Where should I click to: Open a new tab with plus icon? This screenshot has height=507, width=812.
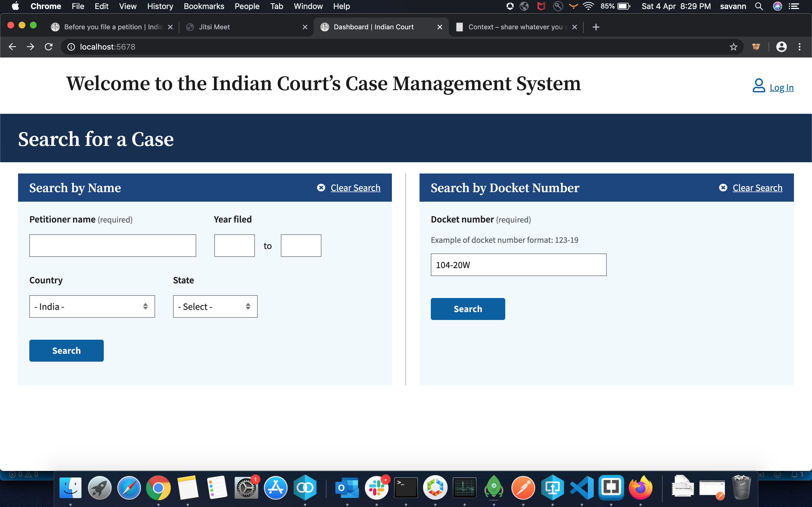(596, 27)
